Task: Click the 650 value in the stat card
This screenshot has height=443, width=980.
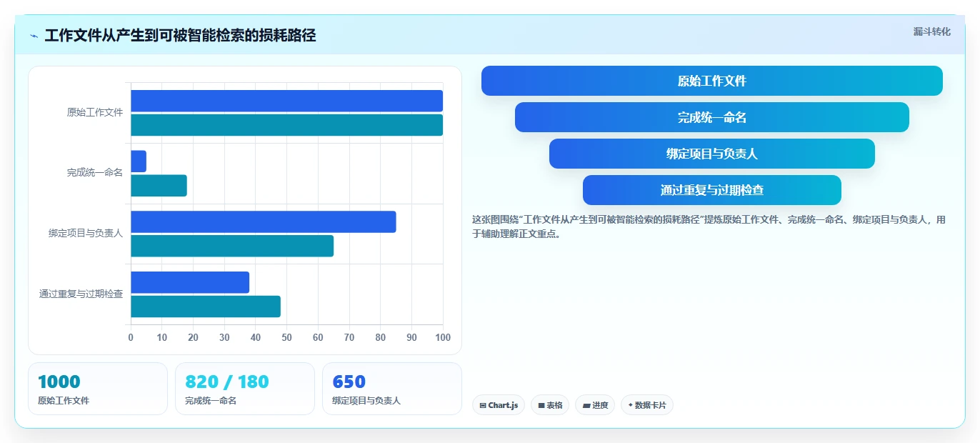Action: pos(349,382)
